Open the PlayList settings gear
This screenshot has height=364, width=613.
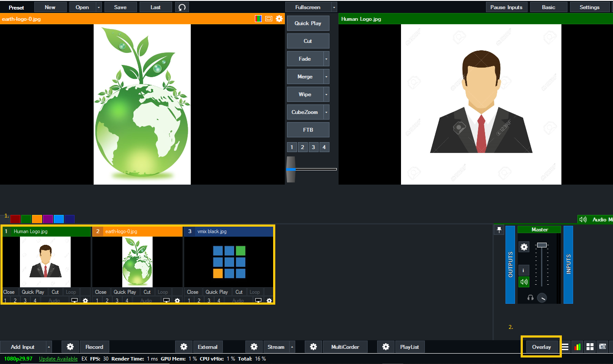[386, 347]
